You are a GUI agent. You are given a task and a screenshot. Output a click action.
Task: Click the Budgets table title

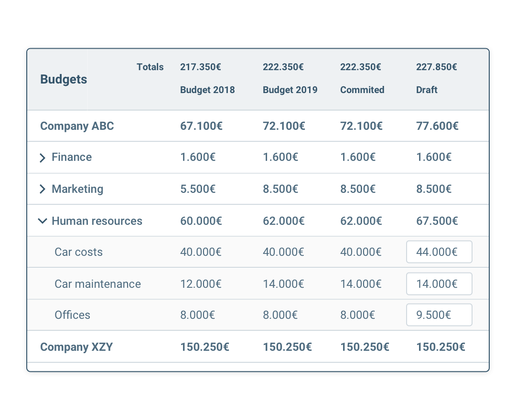(64, 79)
